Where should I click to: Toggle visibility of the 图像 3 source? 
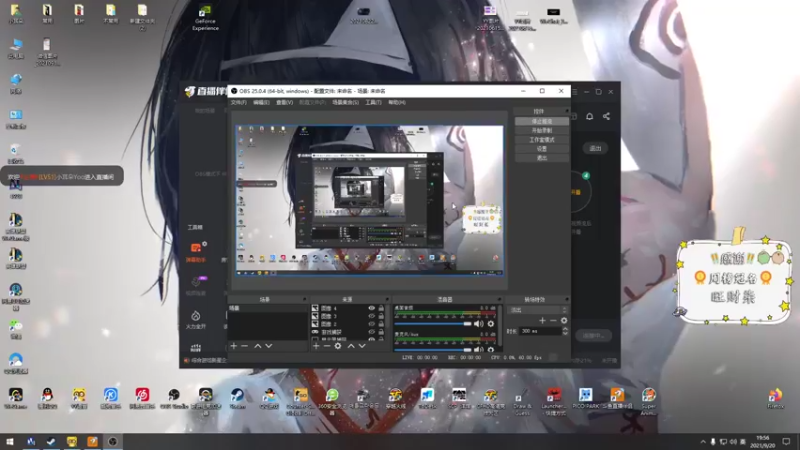[371, 316]
